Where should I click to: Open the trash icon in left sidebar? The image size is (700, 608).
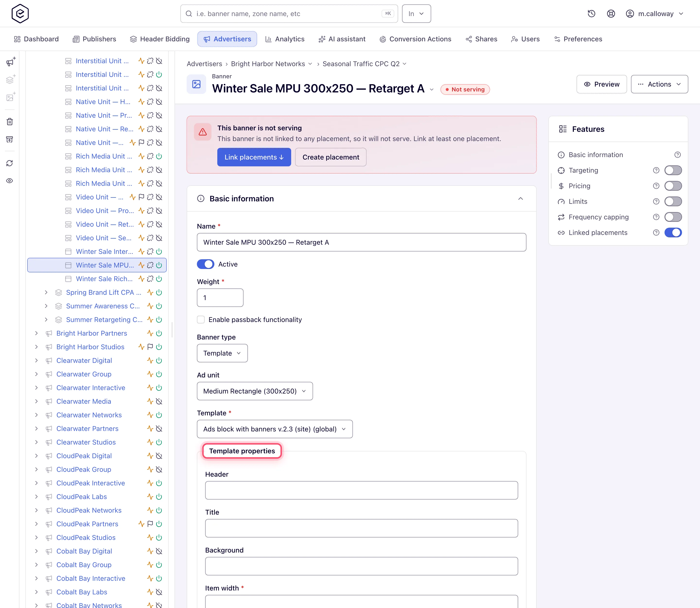click(10, 121)
